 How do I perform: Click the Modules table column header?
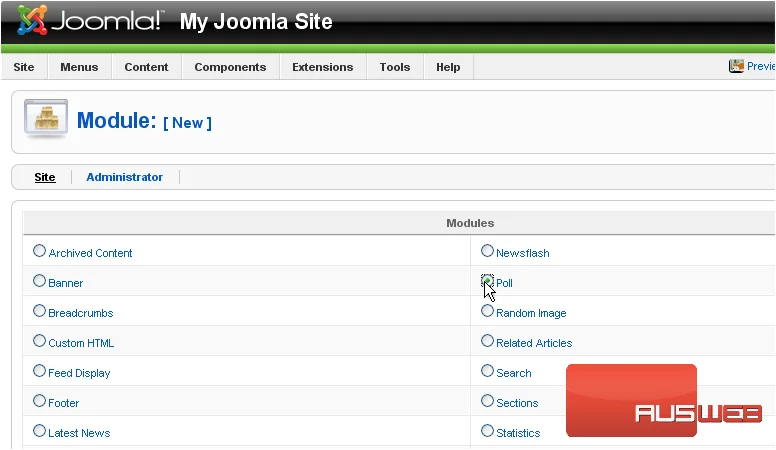click(x=470, y=223)
